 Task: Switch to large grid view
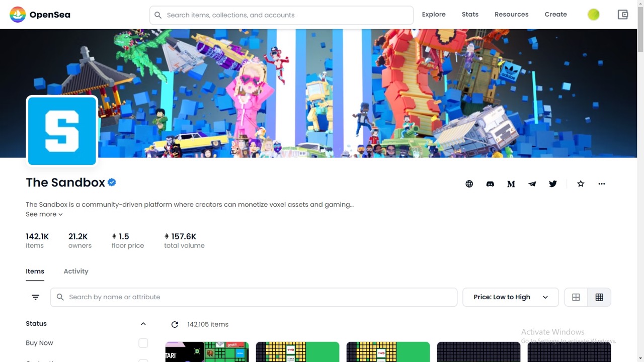[x=576, y=297]
